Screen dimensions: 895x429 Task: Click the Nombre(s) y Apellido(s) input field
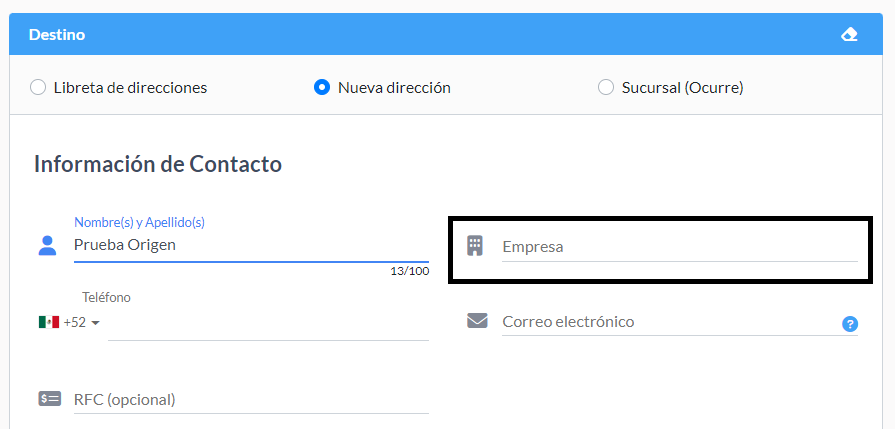pyautogui.click(x=251, y=245)
